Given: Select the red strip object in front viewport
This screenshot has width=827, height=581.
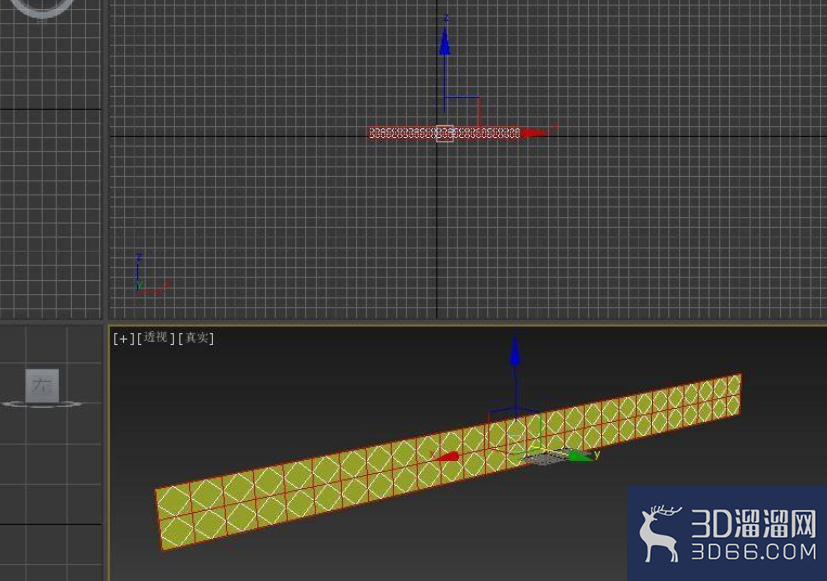Looking at the screenshot, I should [444, 133].
